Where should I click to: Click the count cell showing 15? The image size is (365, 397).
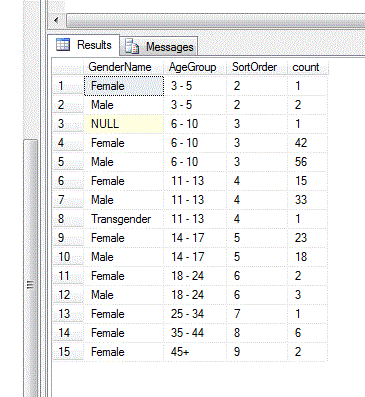(307, 181)
